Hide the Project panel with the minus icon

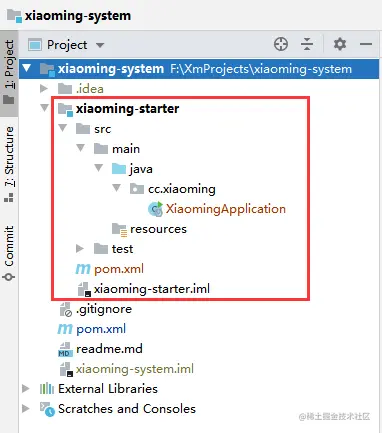[366, 44]
